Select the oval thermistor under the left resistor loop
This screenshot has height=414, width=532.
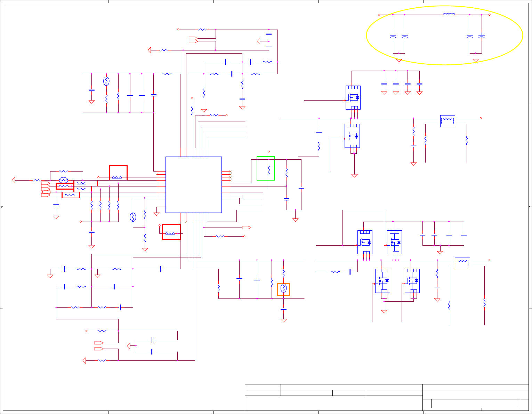pyautogui.click(x=63, y=180)
